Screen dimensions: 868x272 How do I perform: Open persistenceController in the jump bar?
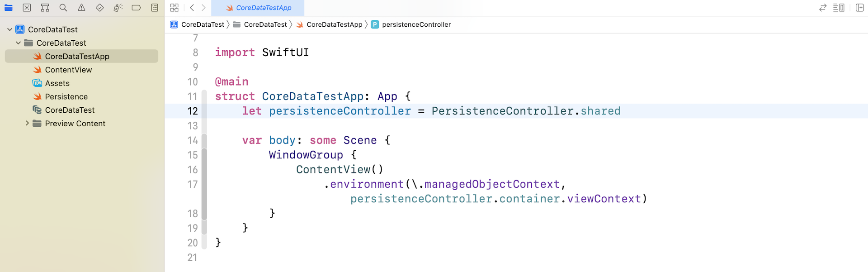point(416,24)
